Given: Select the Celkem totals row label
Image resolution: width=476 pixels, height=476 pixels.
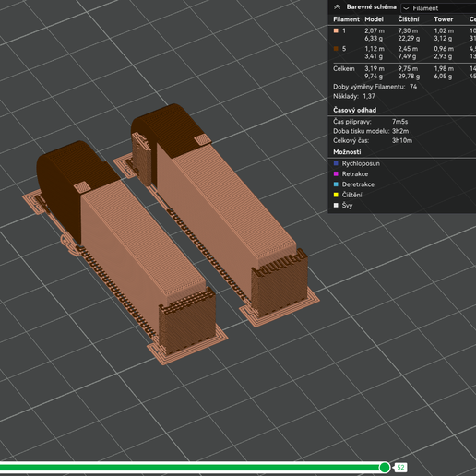Looking at the screenshot, I should click(x=344, y=69).
